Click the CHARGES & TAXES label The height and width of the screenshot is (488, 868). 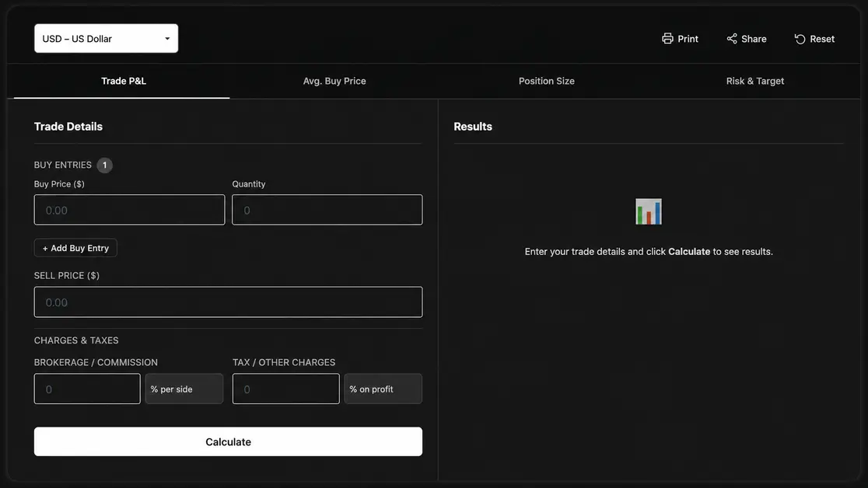76,340
